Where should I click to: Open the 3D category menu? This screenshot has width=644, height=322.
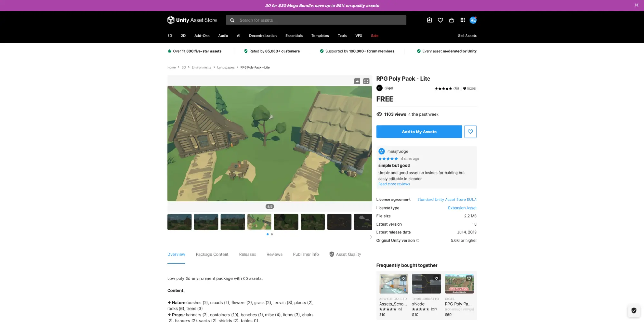tap(169, 36)
